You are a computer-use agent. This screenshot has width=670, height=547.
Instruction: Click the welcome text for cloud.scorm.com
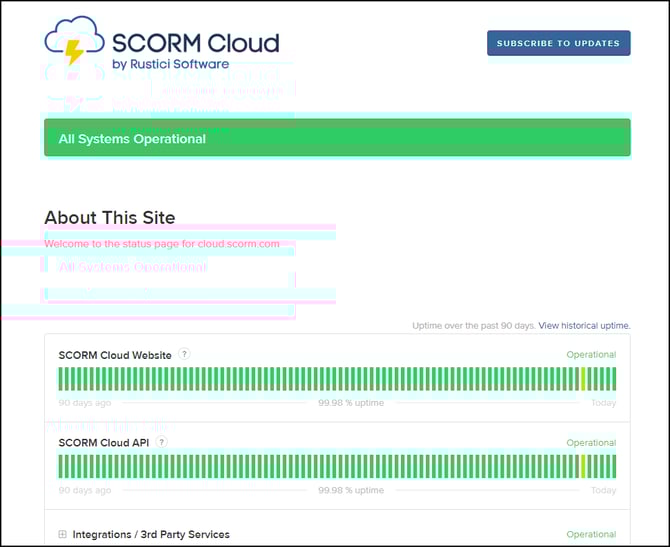(162, 244)
